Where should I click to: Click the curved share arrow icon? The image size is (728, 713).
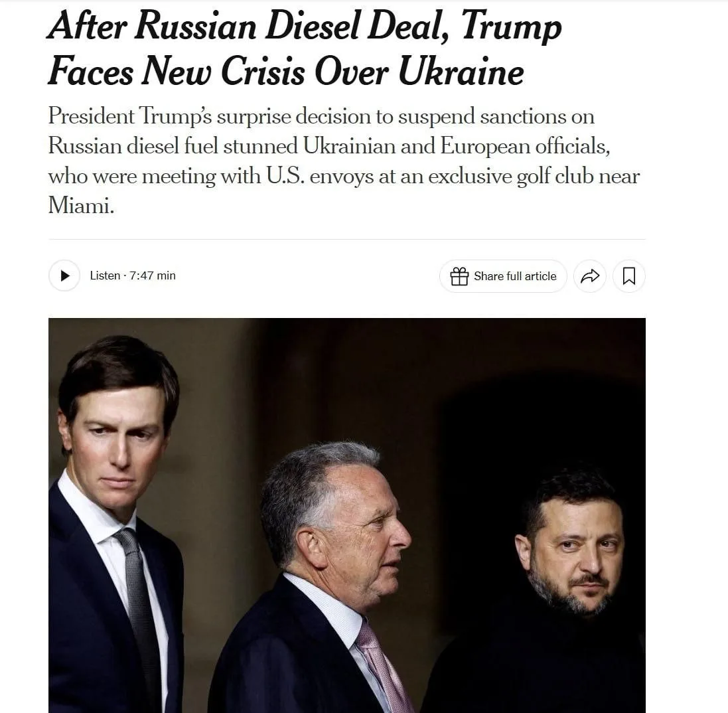[590, 276]
